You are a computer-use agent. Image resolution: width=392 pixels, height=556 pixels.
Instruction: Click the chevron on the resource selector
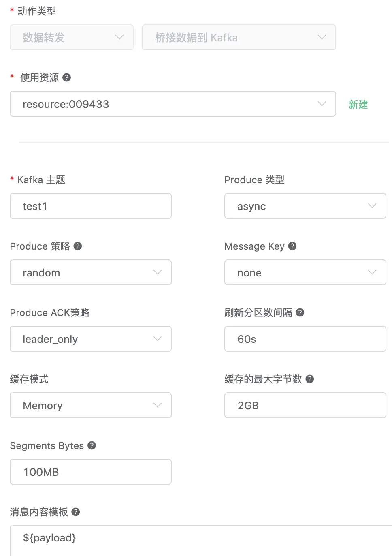(x=322, y=104)
